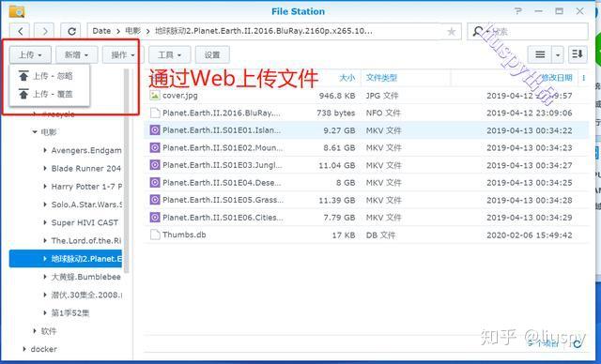601x364 pixels.
Task: Select the 大黄蜂.Bumblebee folder
Action: (x=86, y=277)
